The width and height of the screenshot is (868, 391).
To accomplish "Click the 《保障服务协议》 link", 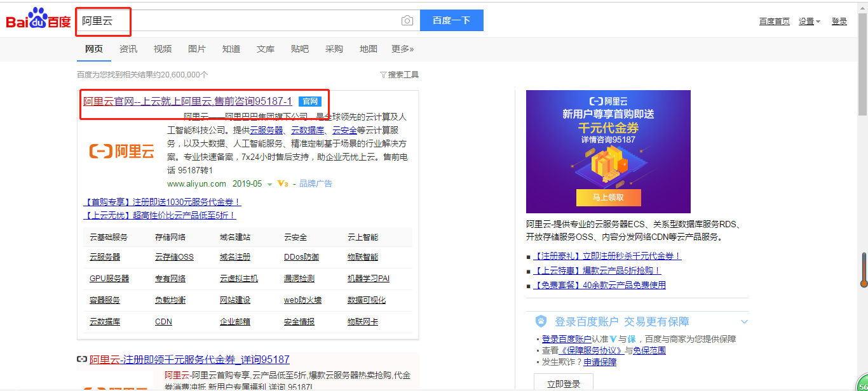I will pyautogui.click(x=592, y=350).
